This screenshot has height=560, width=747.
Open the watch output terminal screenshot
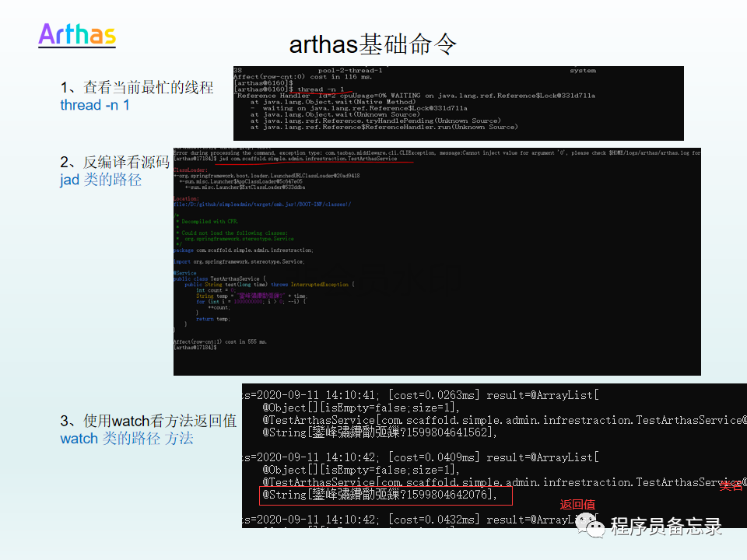point(494,456)
